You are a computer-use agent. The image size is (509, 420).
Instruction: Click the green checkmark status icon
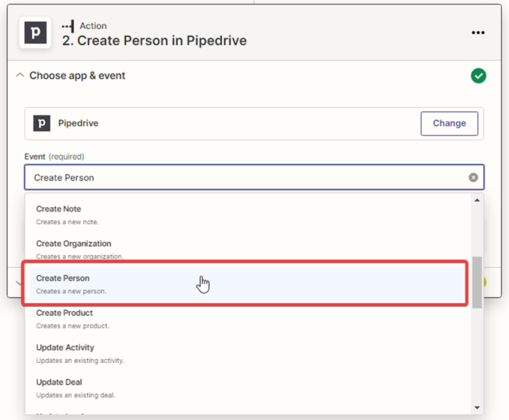(478, 76)
